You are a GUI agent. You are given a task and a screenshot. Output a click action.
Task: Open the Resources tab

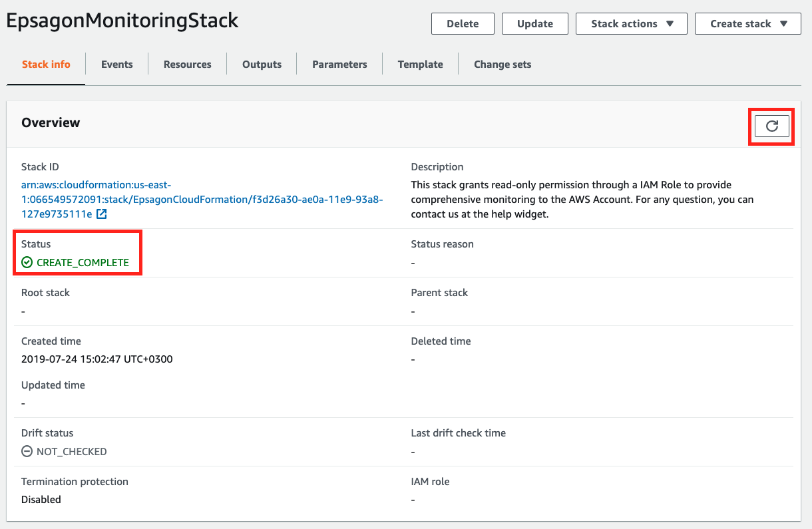(188, 65)
